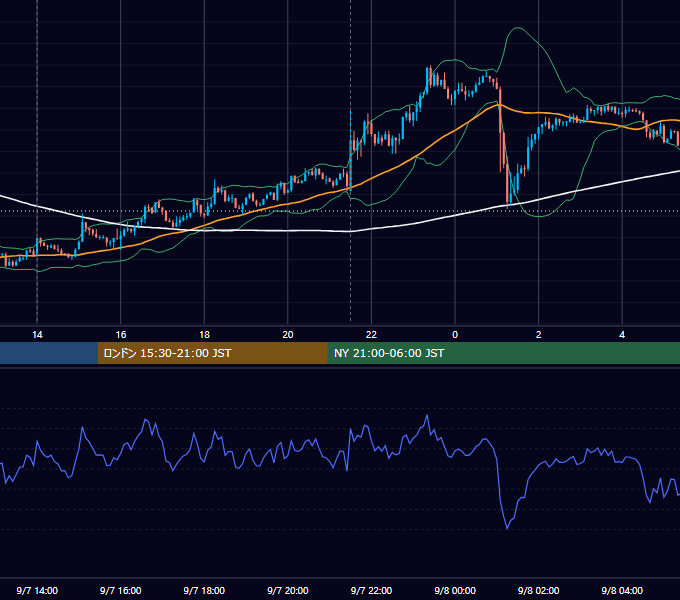This screenshot has height=600, width=680.
Task: Click the 9/7 20:00 date label
Action: pyautogui.click(x=288, y=590)
